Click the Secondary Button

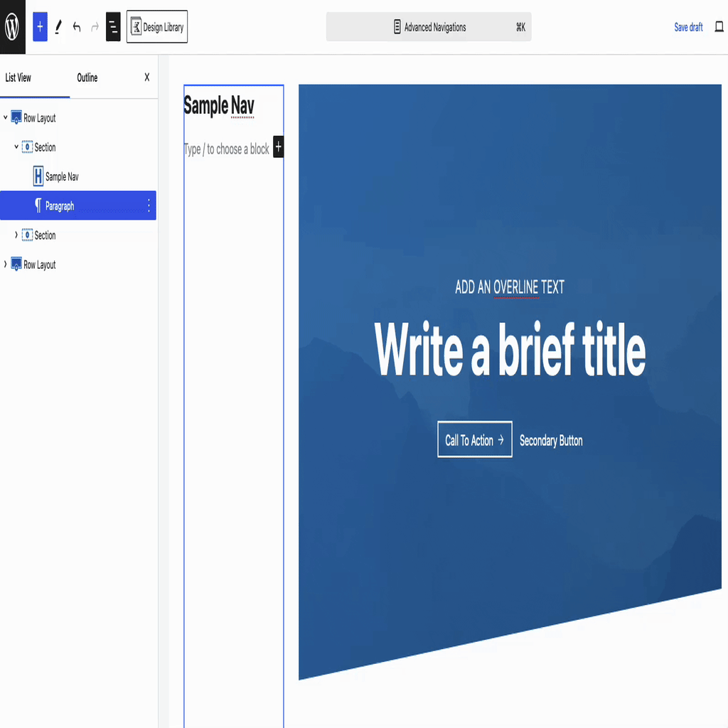[551, 440]
